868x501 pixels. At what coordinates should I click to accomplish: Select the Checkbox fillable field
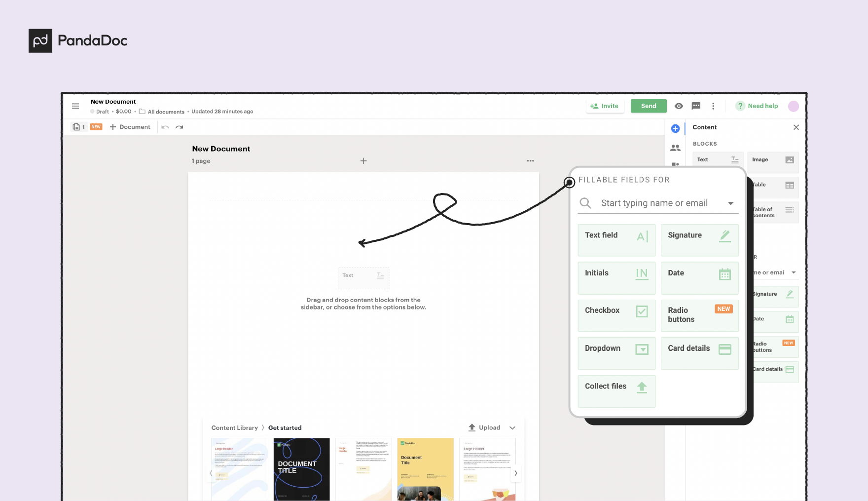tap(616, 315)
